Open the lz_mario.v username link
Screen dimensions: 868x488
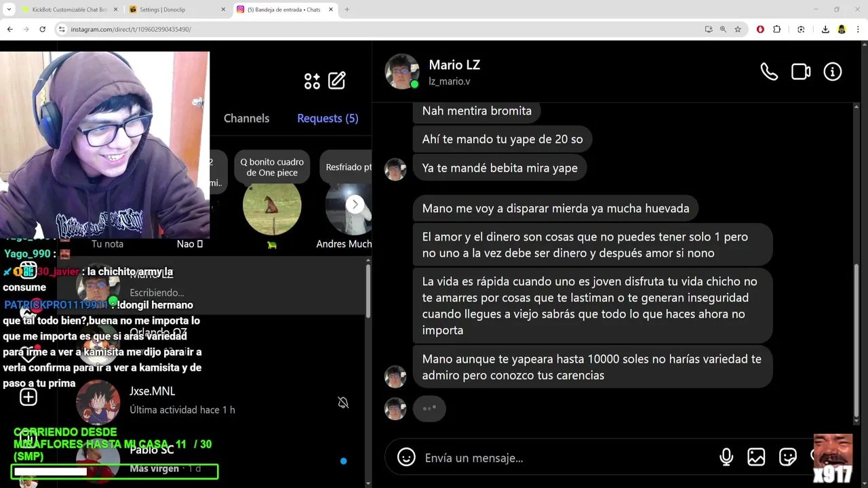click(449, 81)
